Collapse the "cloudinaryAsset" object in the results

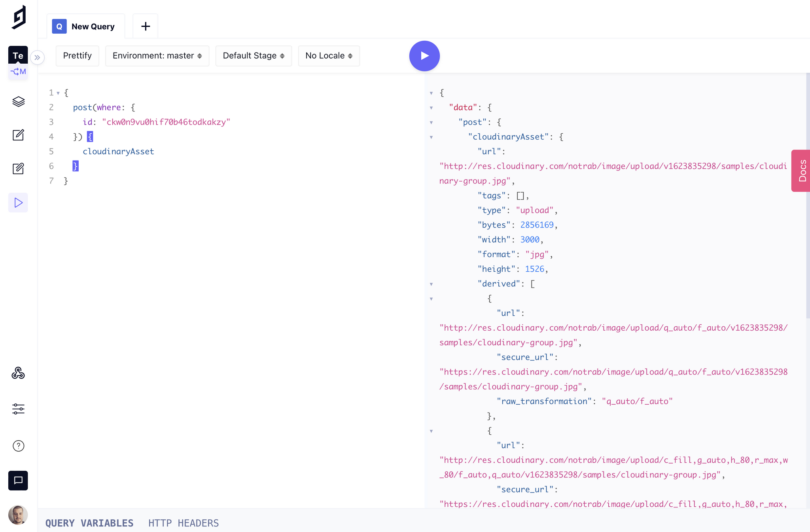pyautogui.click(x=431, y=137)
